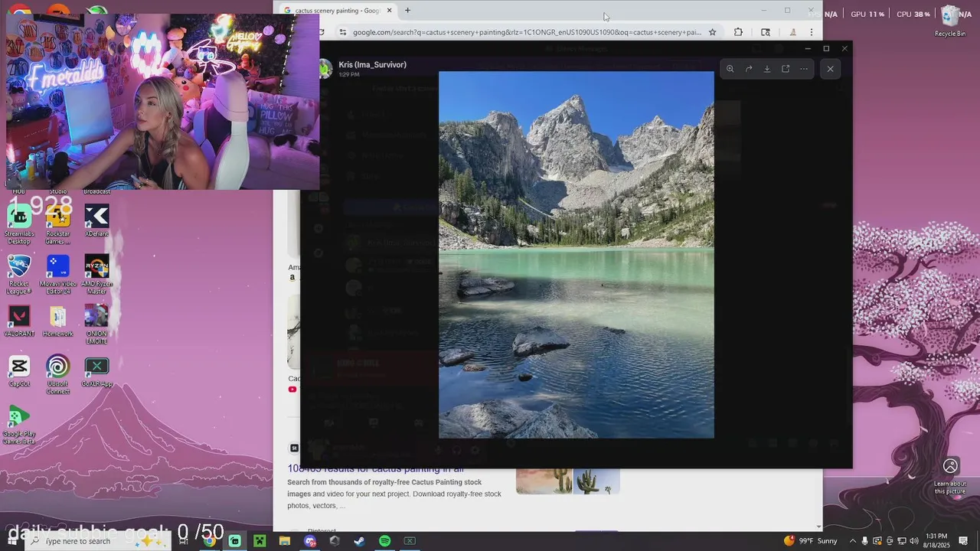Open Movavi Video Editor 24 shortcut
Viewport: 980px width, 551px height.
click(58, 274)
